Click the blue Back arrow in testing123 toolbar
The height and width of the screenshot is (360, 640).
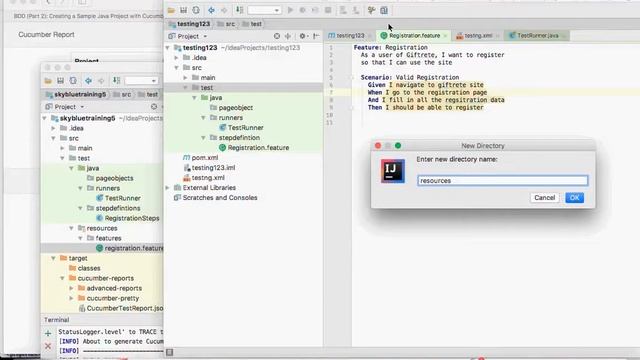coord(211,10)
